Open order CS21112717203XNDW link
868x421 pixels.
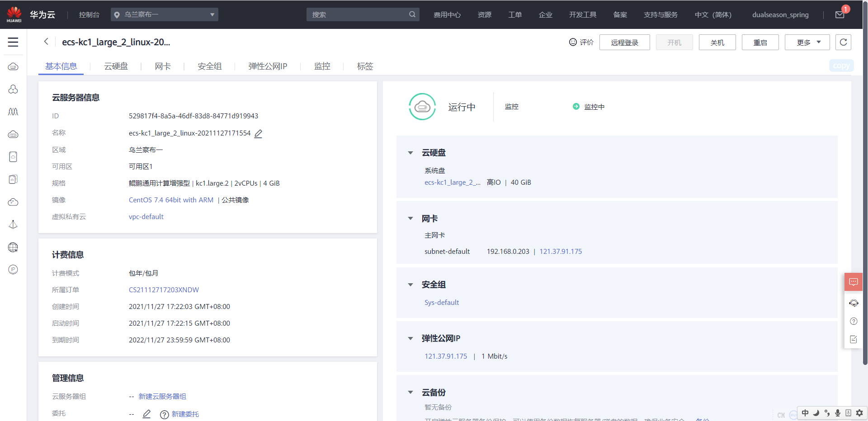point(164,290)
